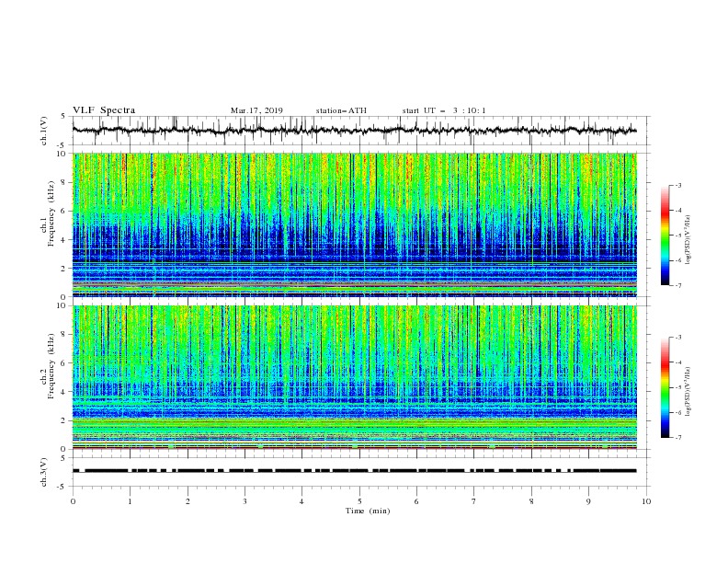This screenshot has width=728, height=563.
Task: Click "-4" tick on ch.2 colorbar
Action: (x=678, y=362)
